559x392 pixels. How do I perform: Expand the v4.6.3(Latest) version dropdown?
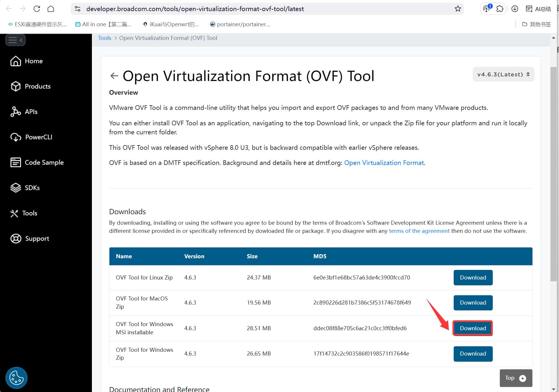click(x=503, y=74)
